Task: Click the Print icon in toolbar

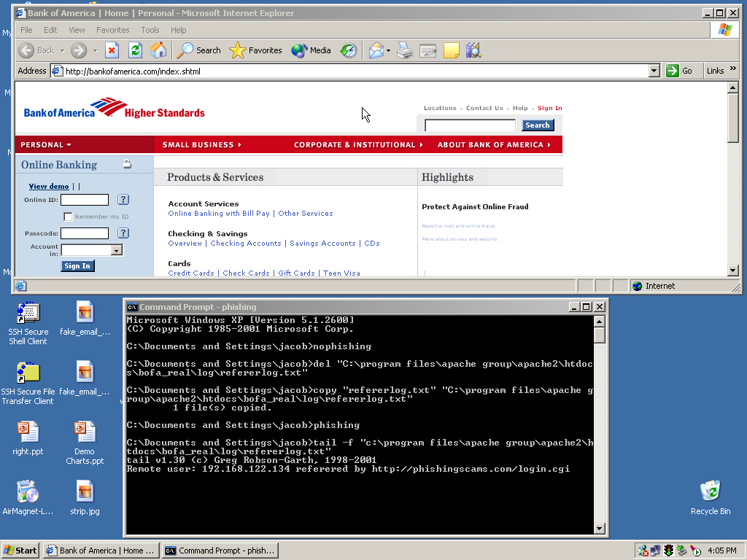Action: coord(405,50)
